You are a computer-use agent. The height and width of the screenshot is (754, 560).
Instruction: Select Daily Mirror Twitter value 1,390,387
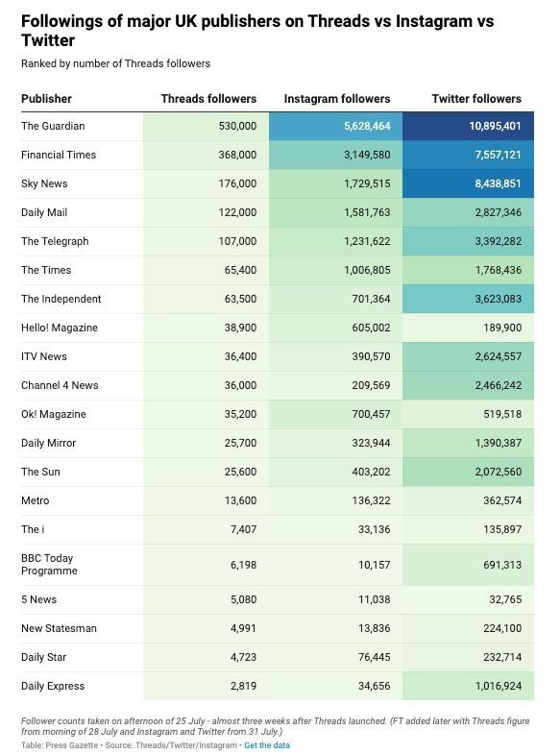[x=498, y=444]
